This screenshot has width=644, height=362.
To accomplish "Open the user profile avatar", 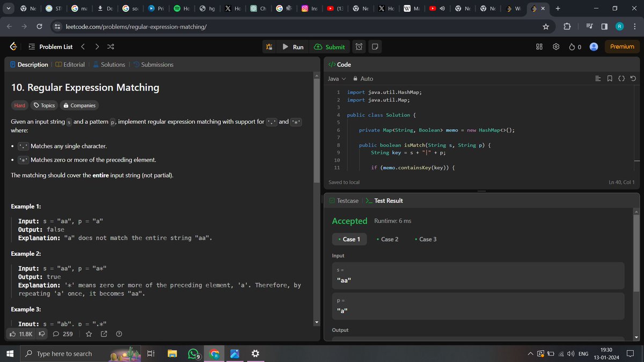I will pyautogui.click(x=594, y=47).
